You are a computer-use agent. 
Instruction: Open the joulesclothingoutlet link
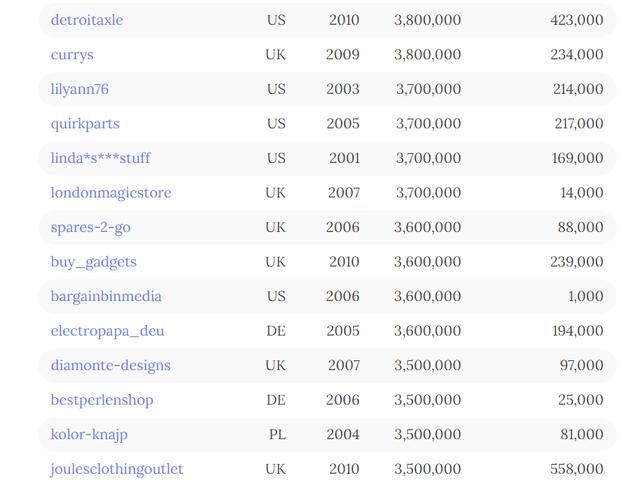tap(117, 469)
